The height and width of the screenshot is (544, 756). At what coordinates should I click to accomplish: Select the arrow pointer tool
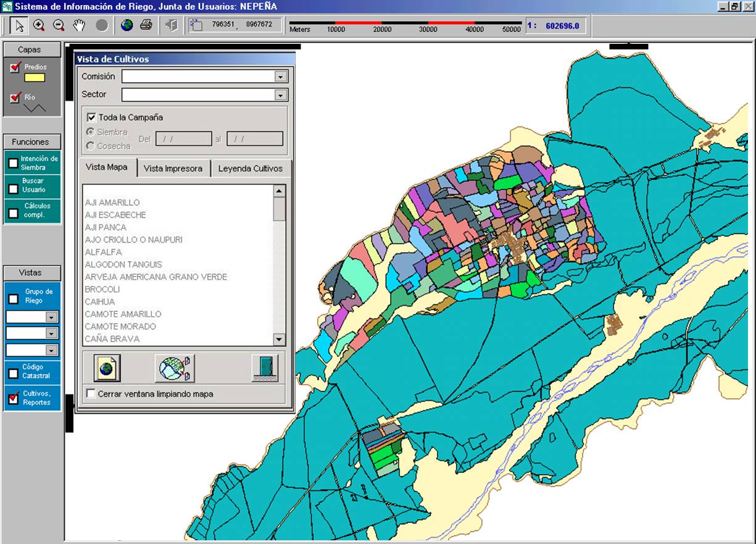tap(19, 25)
